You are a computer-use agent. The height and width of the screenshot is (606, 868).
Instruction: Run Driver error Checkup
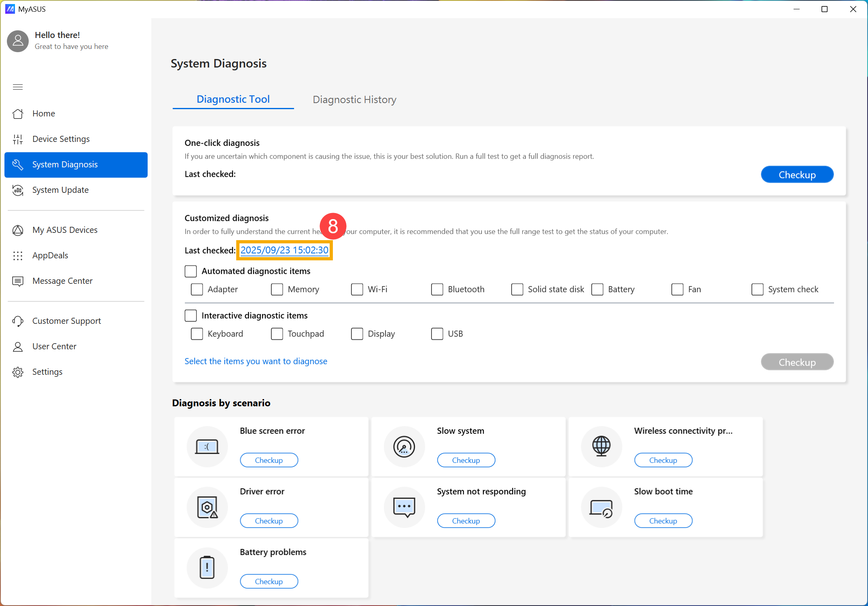(269, 521)
